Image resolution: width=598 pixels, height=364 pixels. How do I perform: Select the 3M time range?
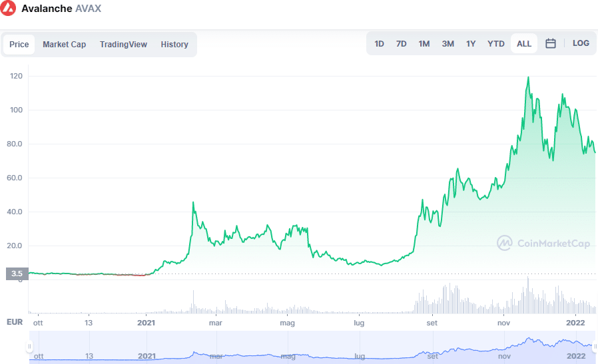tap(448, 44)
